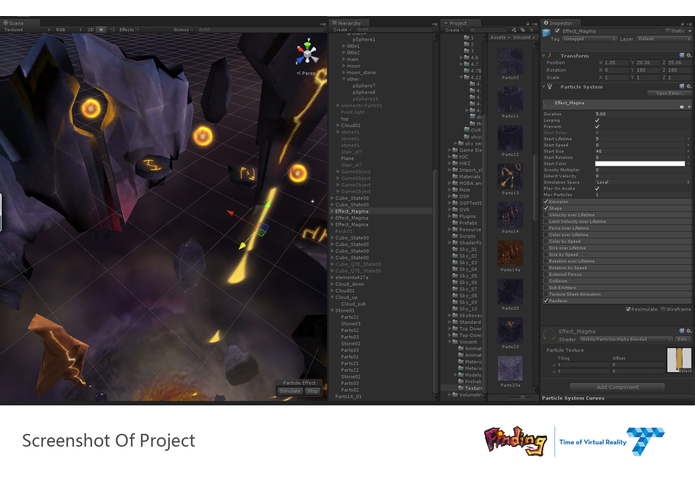
Task: Toggle the Prewarm checkbox
Action: tap(597, 126)
